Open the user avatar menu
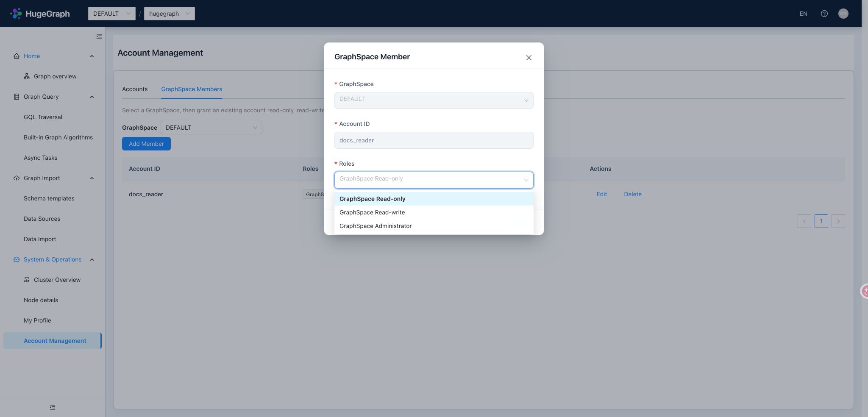Screen dimensions: 868x417 pos(843,14)
